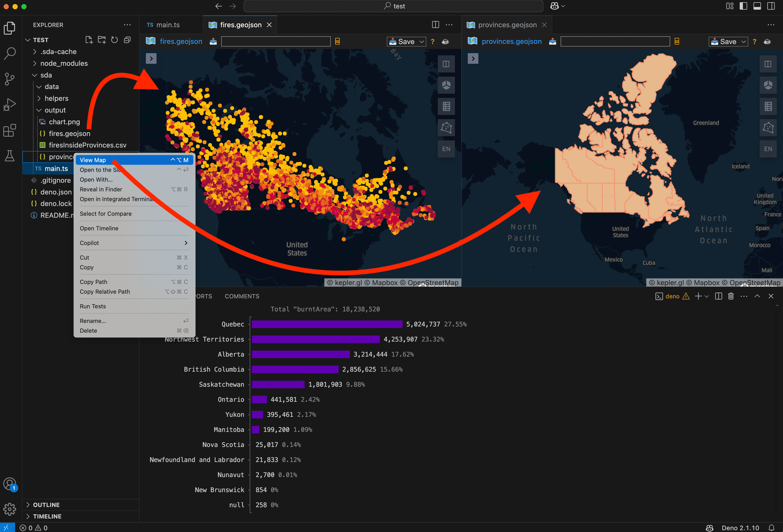Viewport: 783px width, 532px height.
Task: Change locale EN in fires map
Action: (x=446, y=149)
